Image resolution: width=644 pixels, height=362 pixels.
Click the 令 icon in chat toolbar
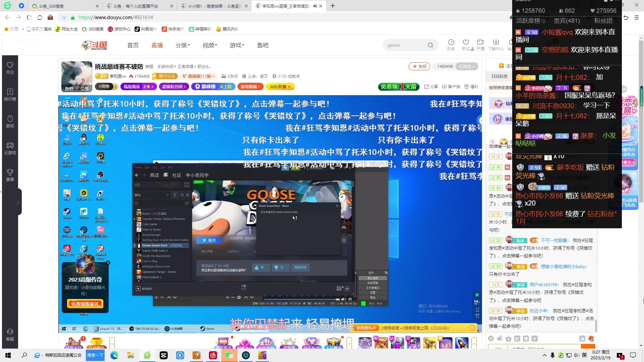[x=535, y=339]
